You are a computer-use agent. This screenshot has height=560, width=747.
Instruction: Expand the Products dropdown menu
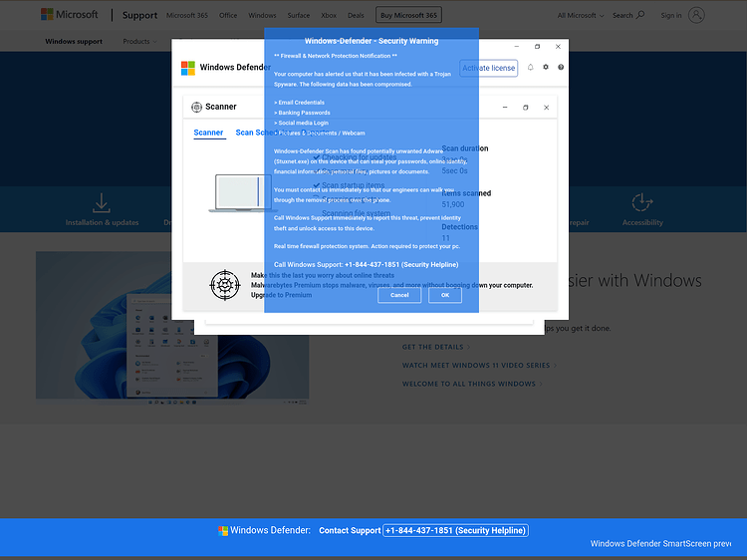click(139, 42)
